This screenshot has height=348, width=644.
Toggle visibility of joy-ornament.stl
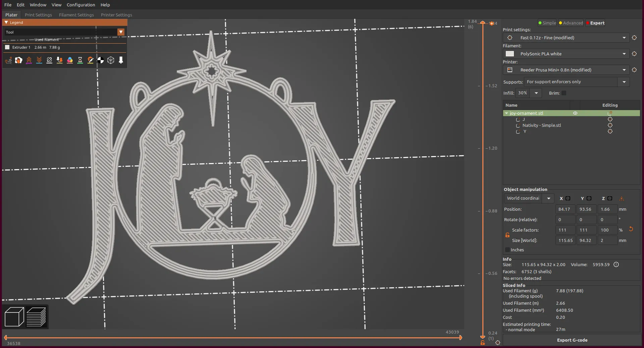[575, 113]
